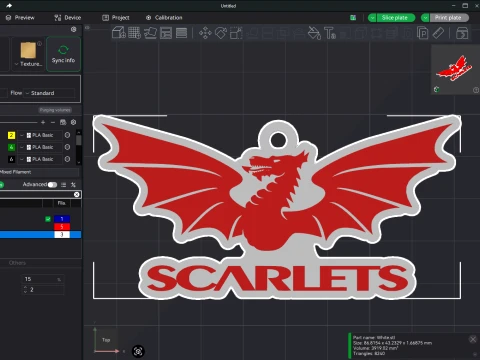Switch to the Calibration tab
The image size is (480, 360).
click(x=164, y=18)
